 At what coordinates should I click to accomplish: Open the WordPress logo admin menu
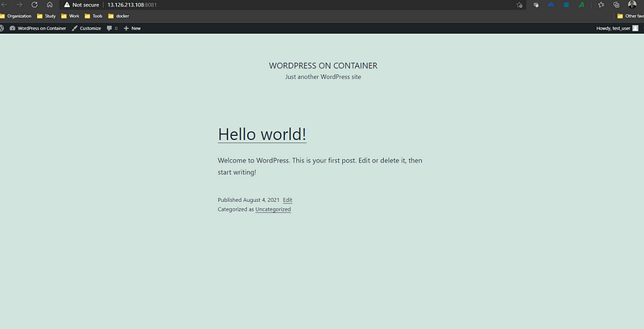coord(2,28)
